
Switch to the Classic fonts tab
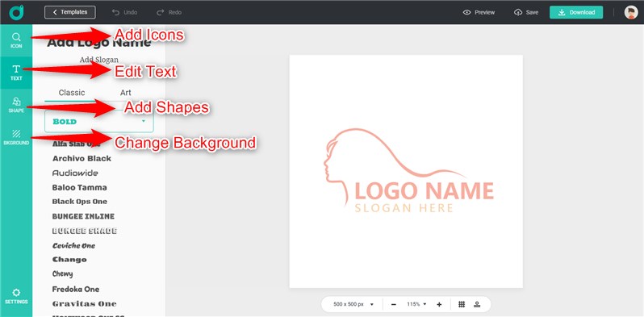pos(72,93)
